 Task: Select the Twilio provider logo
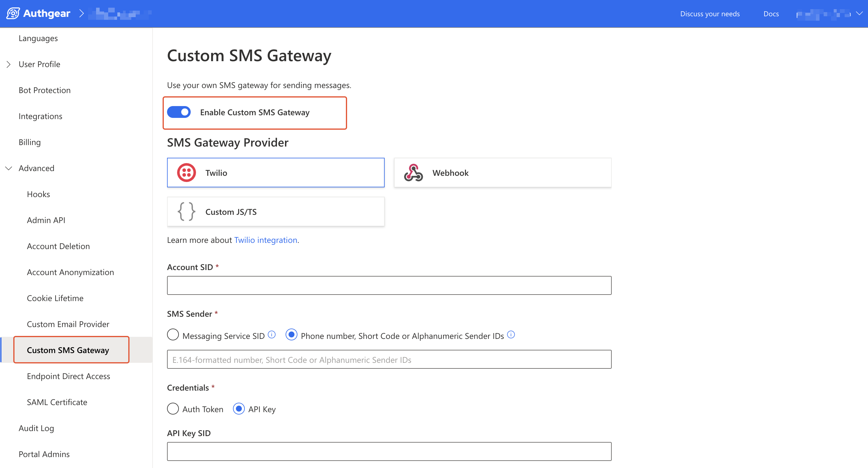click(x=186, y=173)
